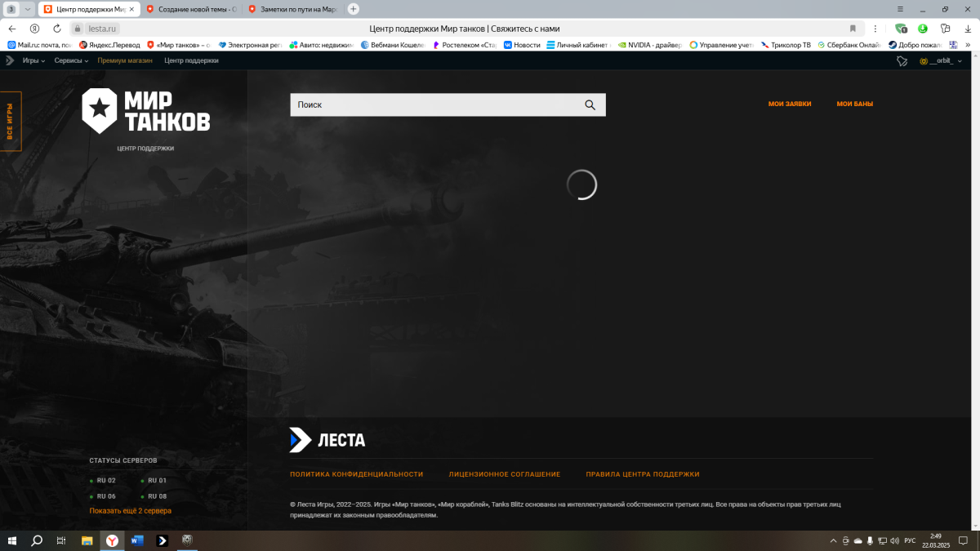980x551 pixels.
Task: Click the magnifier icon in the search box
Action: click(x=590, y=104)
